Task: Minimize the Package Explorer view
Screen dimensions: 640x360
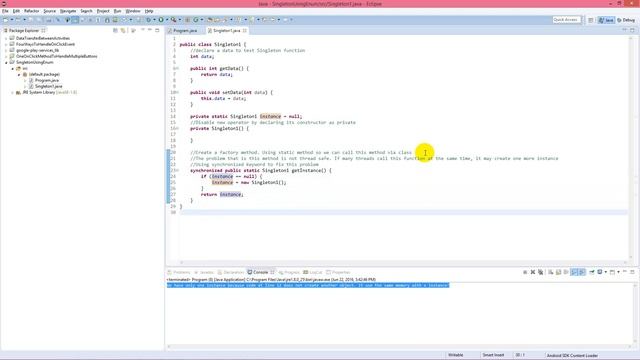Action: pos(150,30)
